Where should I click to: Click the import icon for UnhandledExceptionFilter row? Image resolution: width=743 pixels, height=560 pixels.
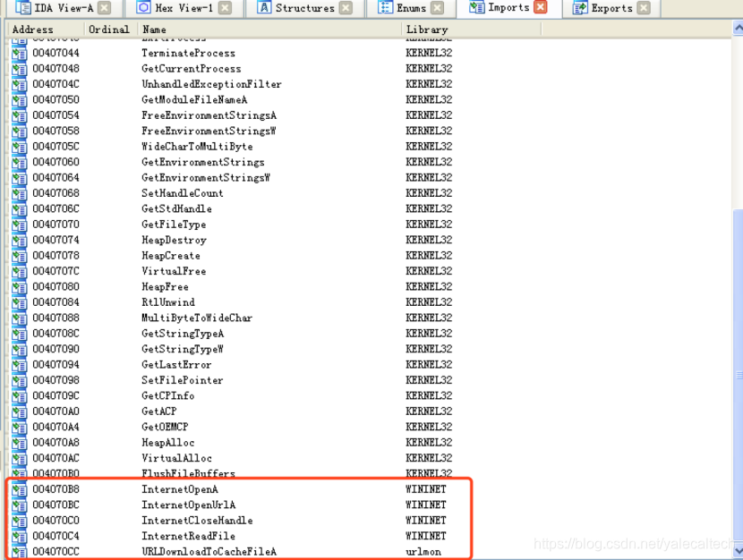[x=20, y=85]
